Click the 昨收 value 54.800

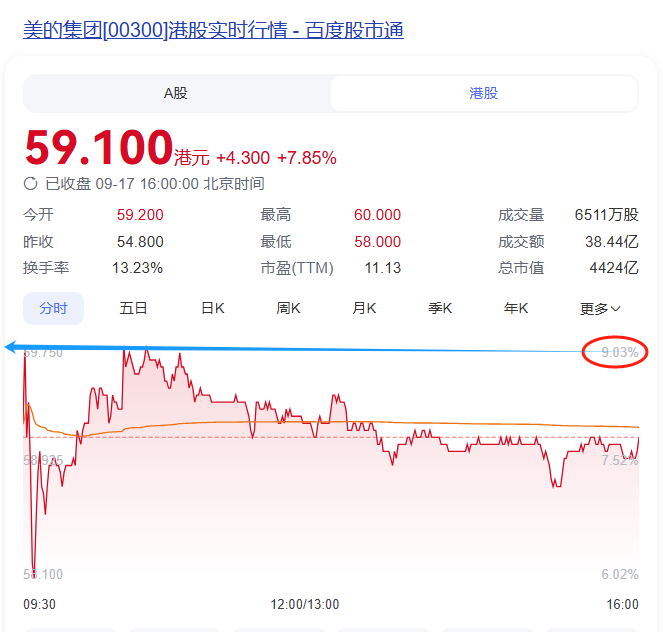pyautogui.click(x=140, y=242)
